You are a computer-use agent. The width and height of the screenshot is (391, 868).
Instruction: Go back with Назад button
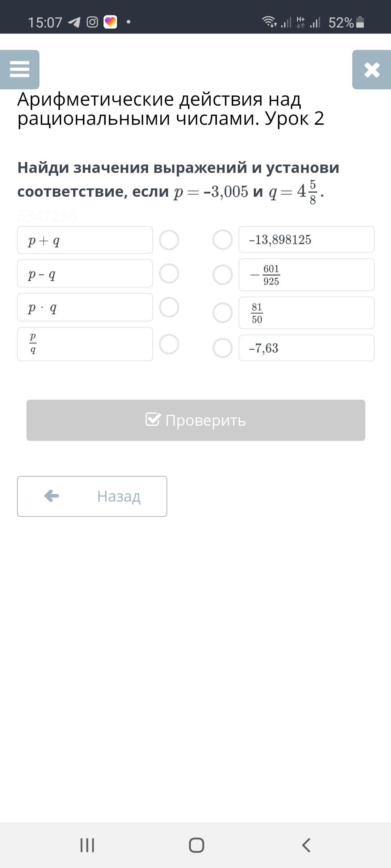92,496
